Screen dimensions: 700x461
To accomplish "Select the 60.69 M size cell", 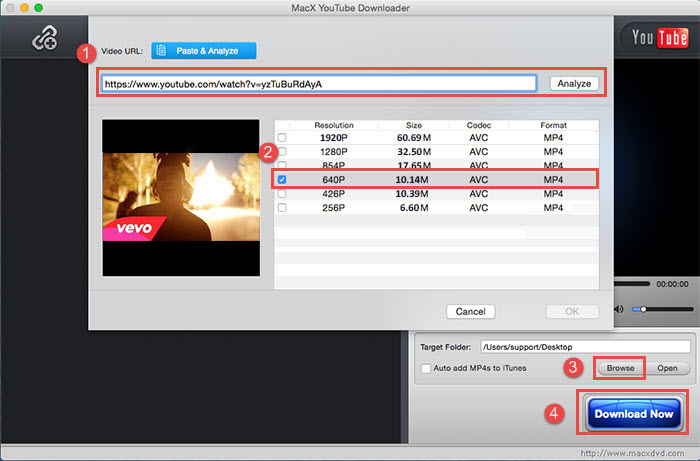I will (414, 138).
